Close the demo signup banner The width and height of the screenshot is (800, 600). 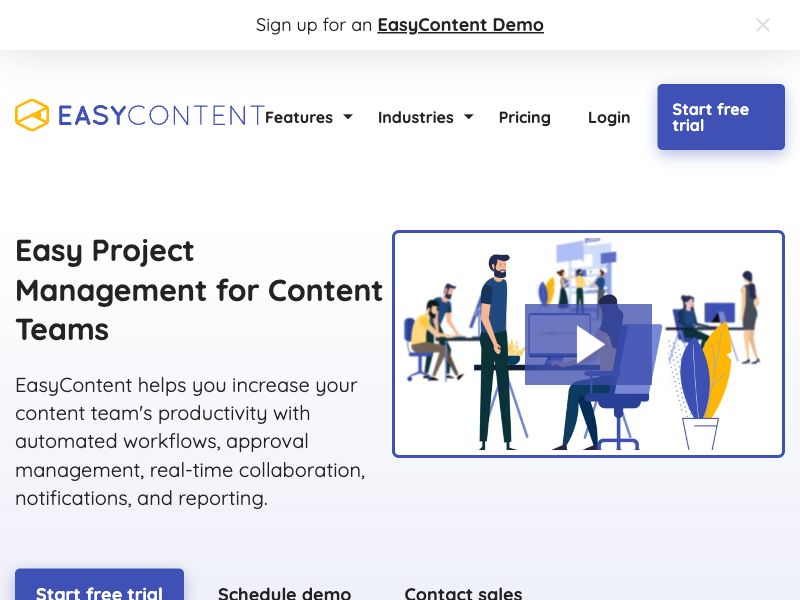point(763,25)
